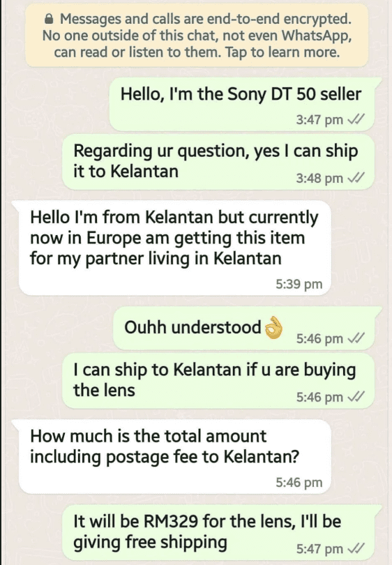Screen dimensions: 392x565
Task: Click the lock icon in encryption notice
Action: (x=49, y=19)
